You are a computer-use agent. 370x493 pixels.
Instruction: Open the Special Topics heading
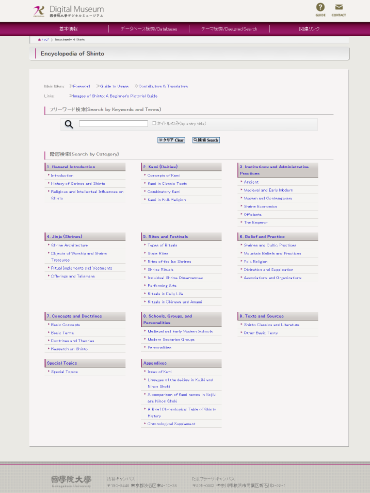click(62, 363)
